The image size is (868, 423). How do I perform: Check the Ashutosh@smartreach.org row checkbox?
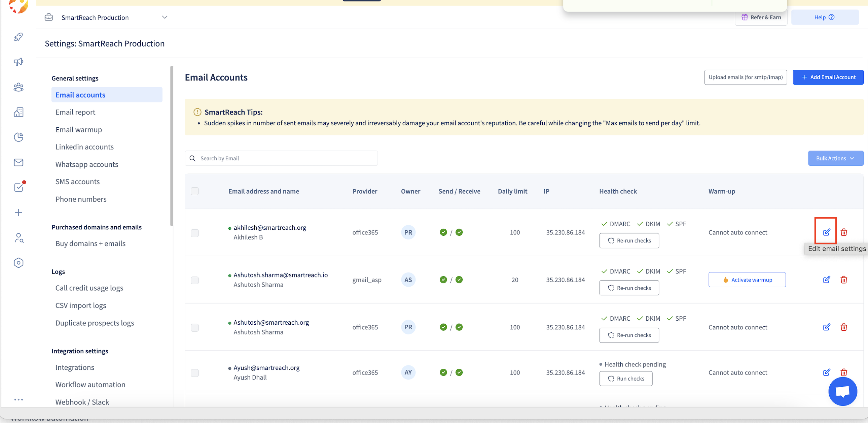(195, 328)
